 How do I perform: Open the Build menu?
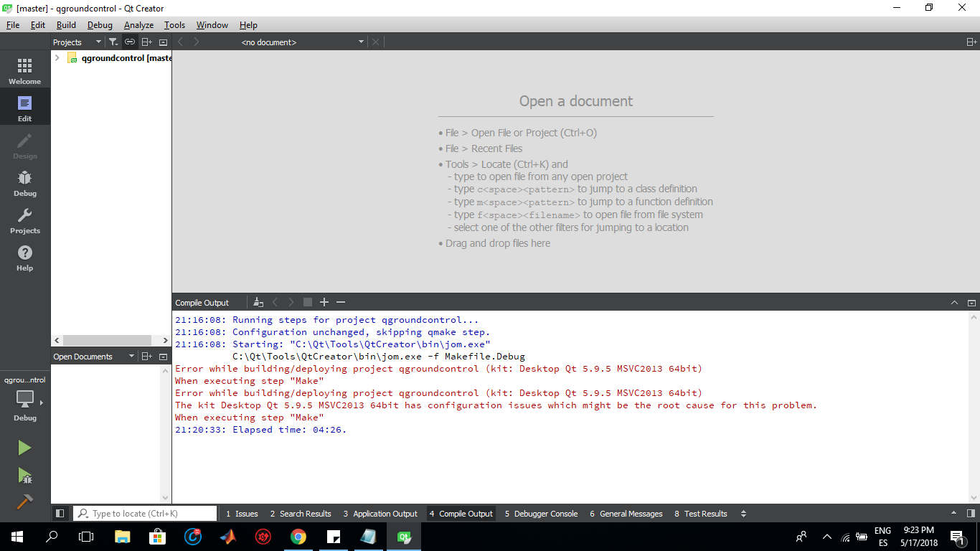tap(66, 25)
